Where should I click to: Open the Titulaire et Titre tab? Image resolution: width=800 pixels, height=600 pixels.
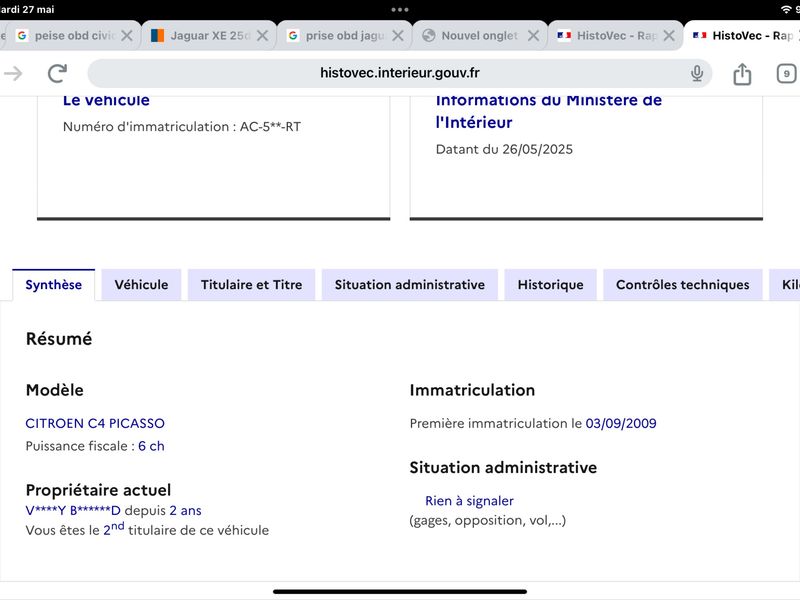[x=252, y=285]
